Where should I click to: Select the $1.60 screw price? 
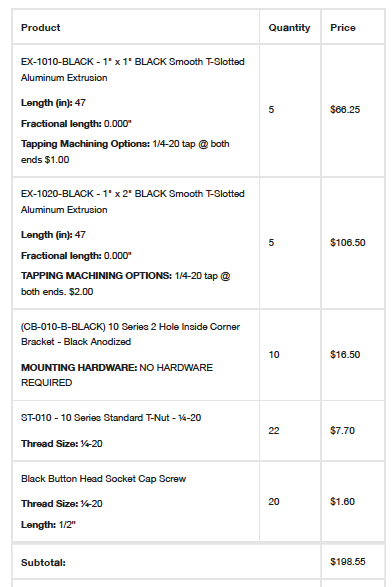point(342,502)
